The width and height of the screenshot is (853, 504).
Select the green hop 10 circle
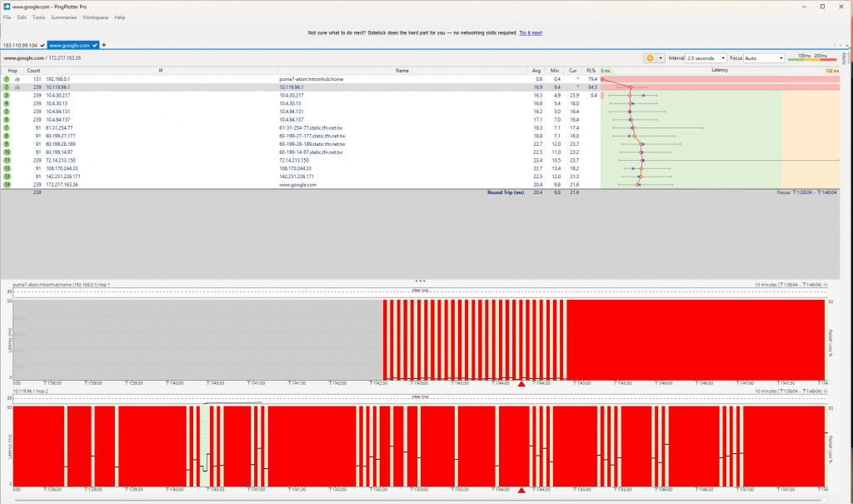(x=7, y=152)
